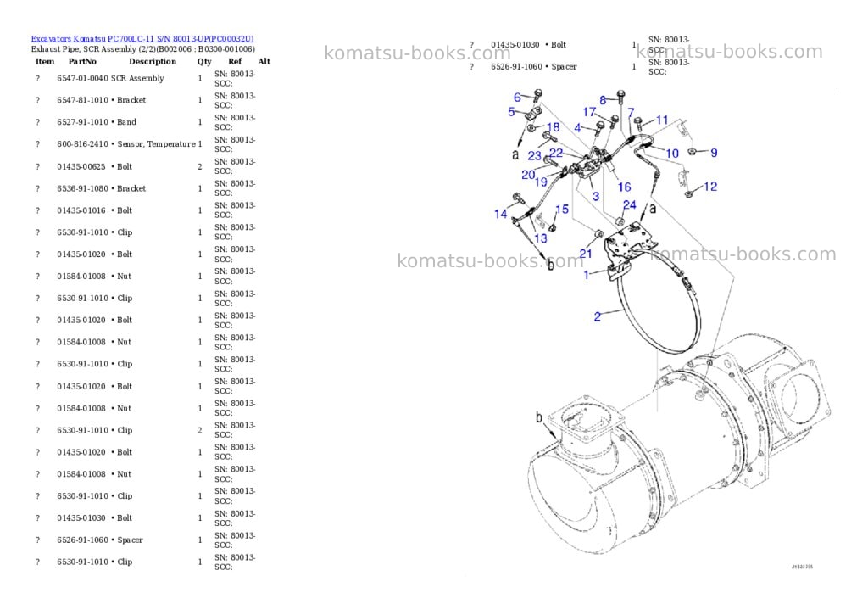Viewport: 868px width, 615px height.
Task: Select part number 01435-00625
Action: coord(81,166)
